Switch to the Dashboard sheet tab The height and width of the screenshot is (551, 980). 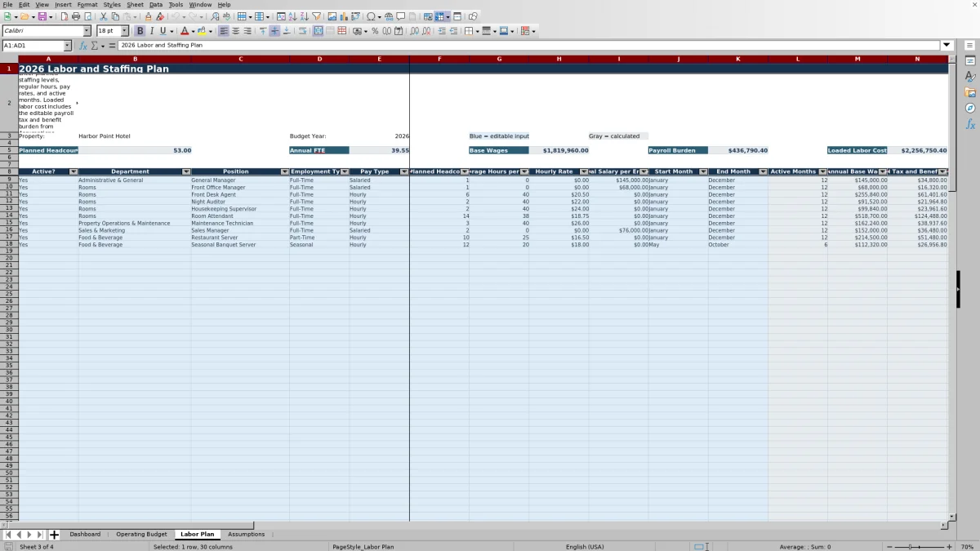[x=85, y=535]
